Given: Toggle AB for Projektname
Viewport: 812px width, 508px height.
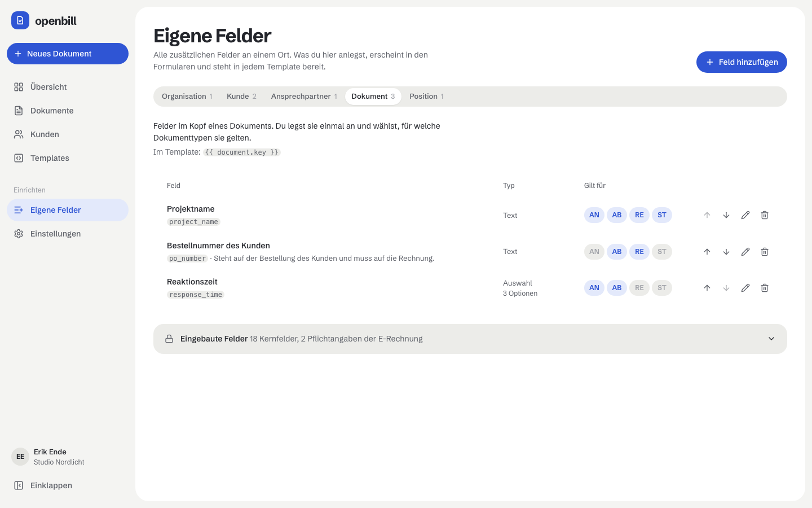Looking at the screenshot, I should (x=617, y=215).
